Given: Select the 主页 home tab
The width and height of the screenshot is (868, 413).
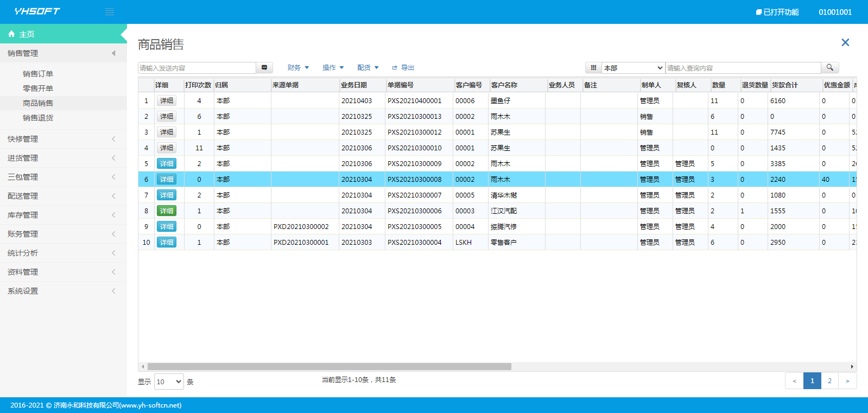Looking at the screenshot, I should (64, 34).
